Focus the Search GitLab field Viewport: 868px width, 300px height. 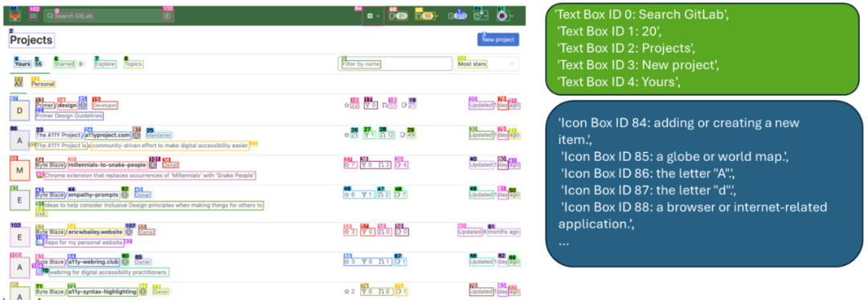109,16
